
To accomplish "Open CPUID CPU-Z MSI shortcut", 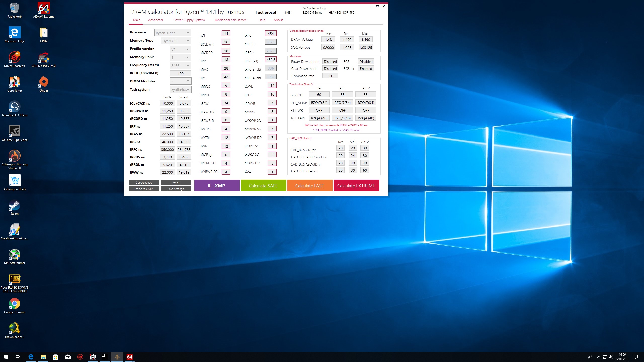I will 44,58.
